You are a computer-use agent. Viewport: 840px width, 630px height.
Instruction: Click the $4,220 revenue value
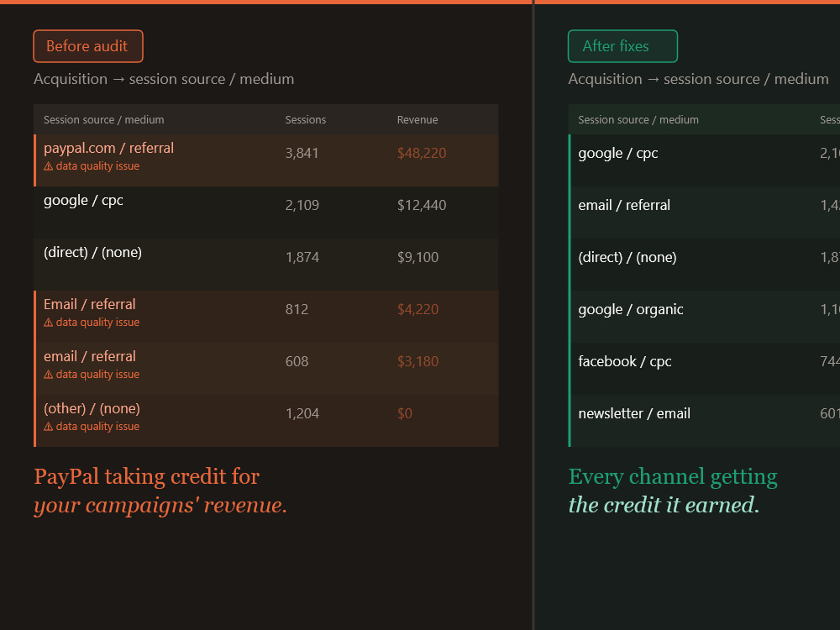pos(417,309)
